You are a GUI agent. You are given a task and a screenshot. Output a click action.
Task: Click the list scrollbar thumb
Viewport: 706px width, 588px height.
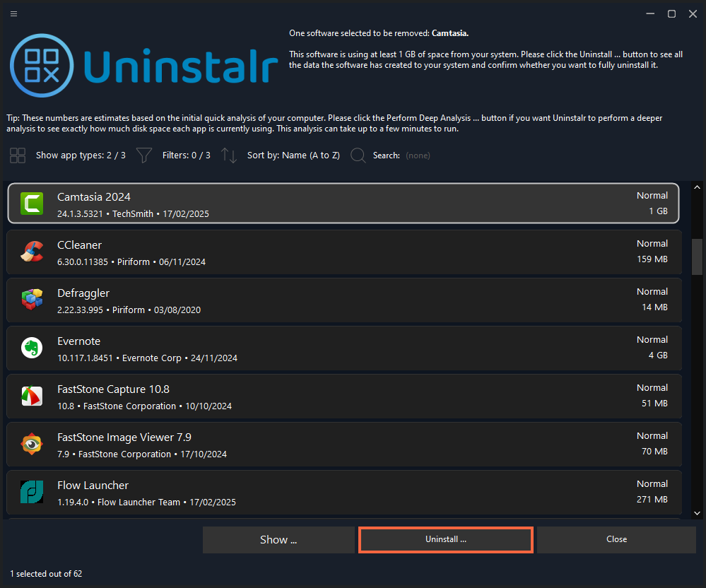point(697,257)
